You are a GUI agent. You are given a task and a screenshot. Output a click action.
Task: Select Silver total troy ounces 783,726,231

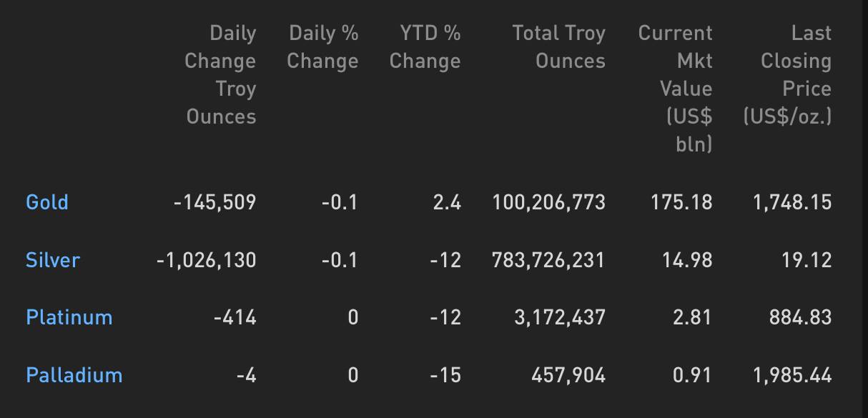(x=548, y=260)
